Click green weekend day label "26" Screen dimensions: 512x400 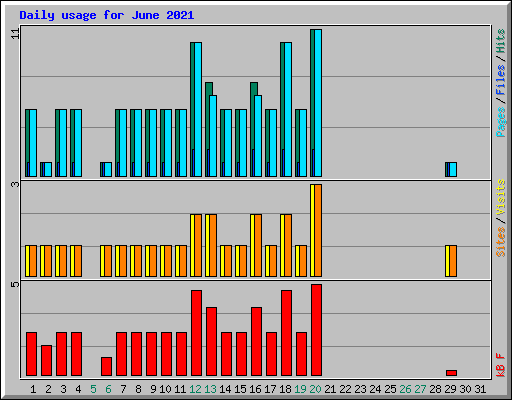[x=405, y=389]
